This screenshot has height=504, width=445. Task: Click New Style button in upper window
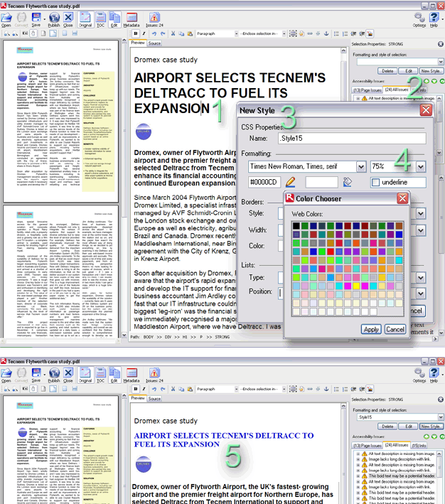pos(431,71)
